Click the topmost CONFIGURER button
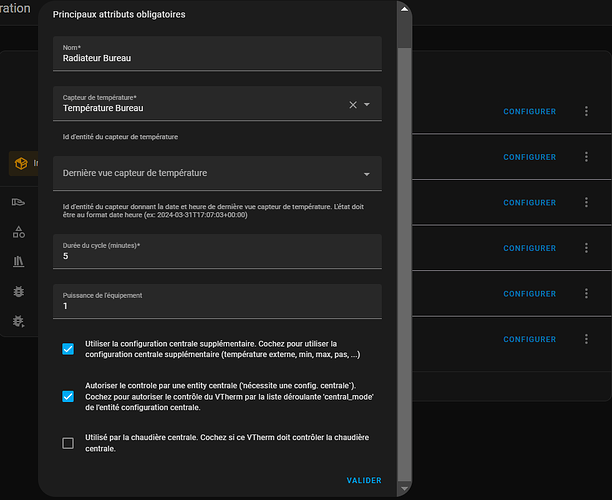Viewport: 612px width, 500px height. (x=529, y=112)
